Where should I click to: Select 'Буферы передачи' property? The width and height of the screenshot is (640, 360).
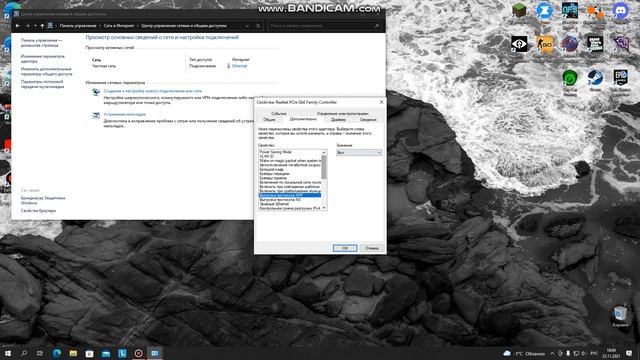pos(290,174)
